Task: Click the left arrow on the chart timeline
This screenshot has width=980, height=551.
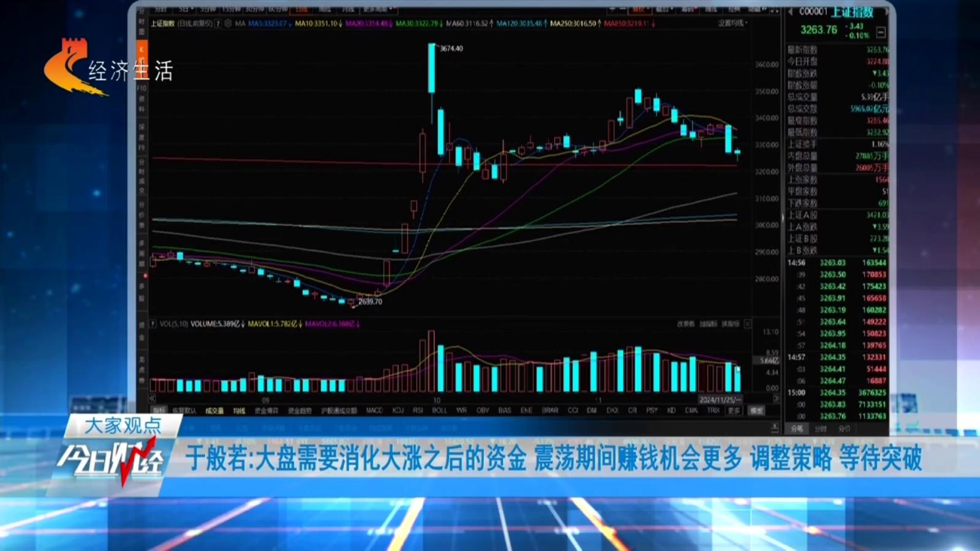Action: tap(153, 399)
